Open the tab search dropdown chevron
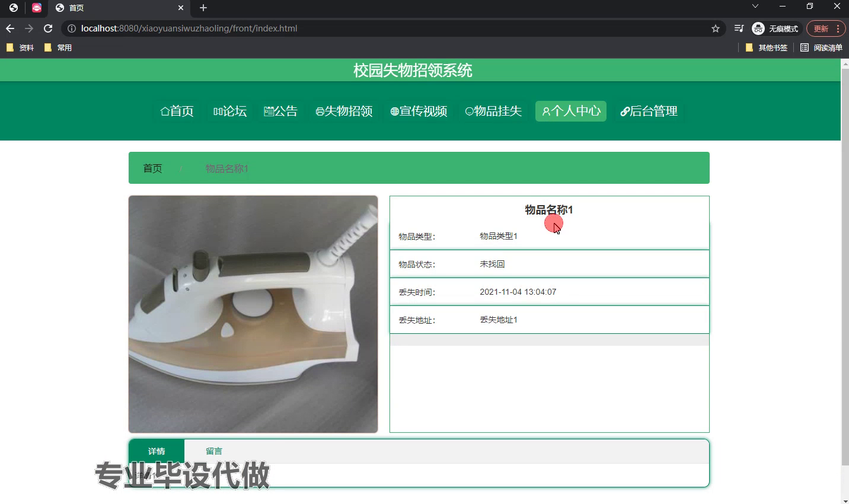The image size is (849, 504). pos(755,7)
